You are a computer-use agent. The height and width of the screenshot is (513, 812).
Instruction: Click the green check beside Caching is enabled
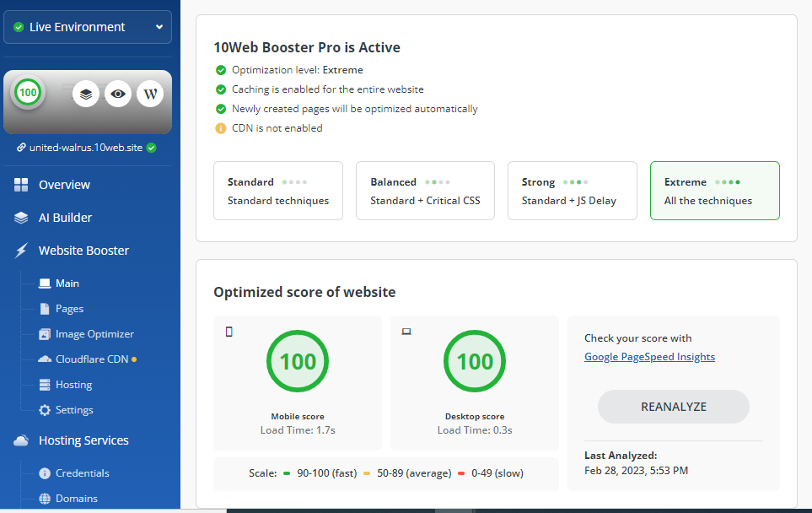221,89
